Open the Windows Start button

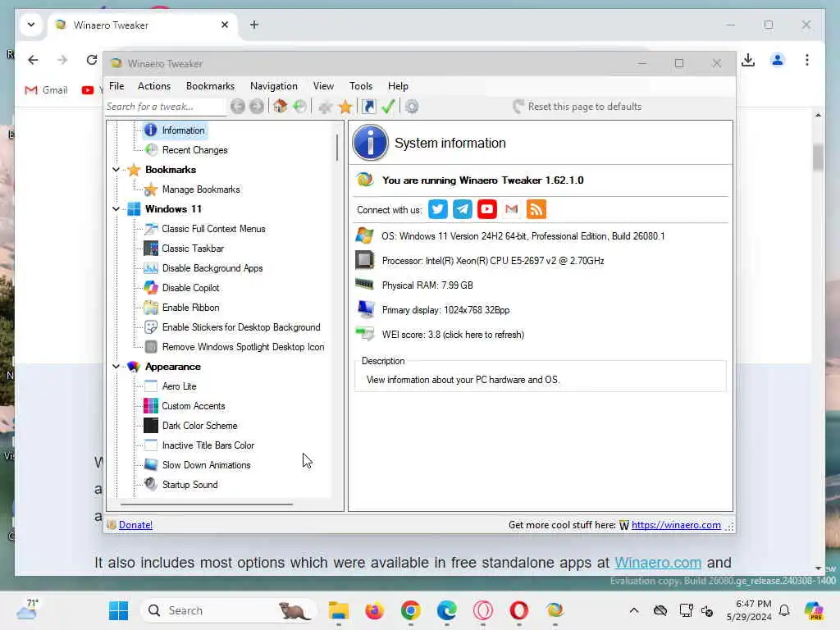point(118,610)
